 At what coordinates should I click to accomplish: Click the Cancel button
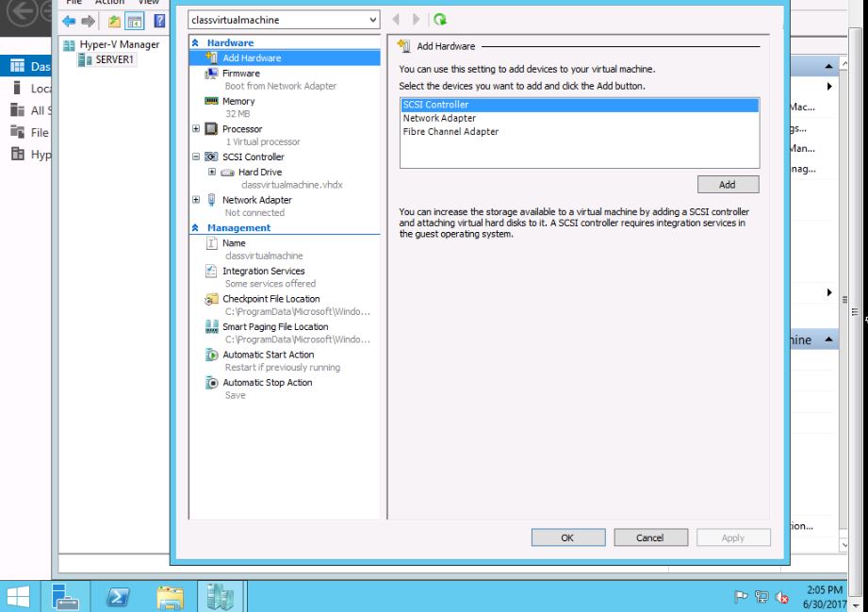[650, 538]
